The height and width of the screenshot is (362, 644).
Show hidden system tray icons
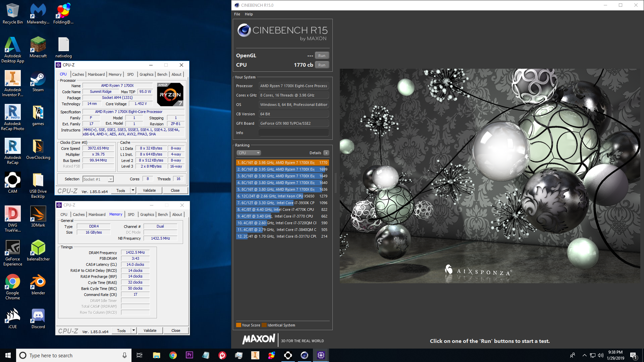pyautogui.click(x=585, y=355)
